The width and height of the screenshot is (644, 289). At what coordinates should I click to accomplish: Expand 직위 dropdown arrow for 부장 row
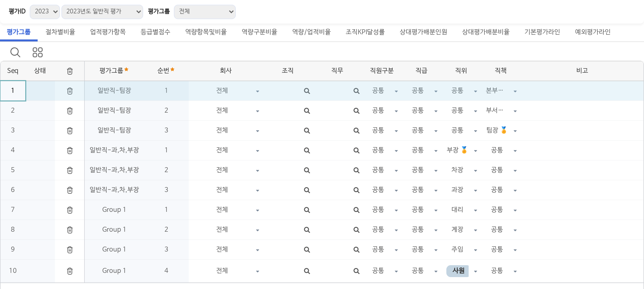pos(476,151)
